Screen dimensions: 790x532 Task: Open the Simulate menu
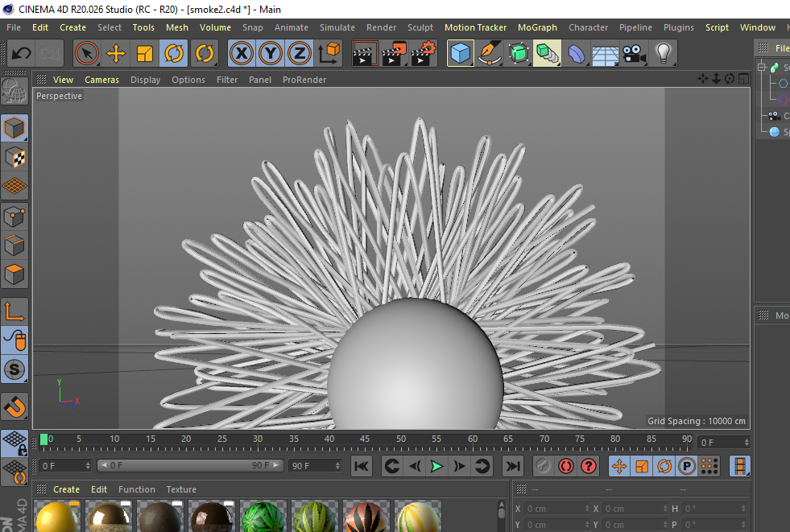click(337, 27)
